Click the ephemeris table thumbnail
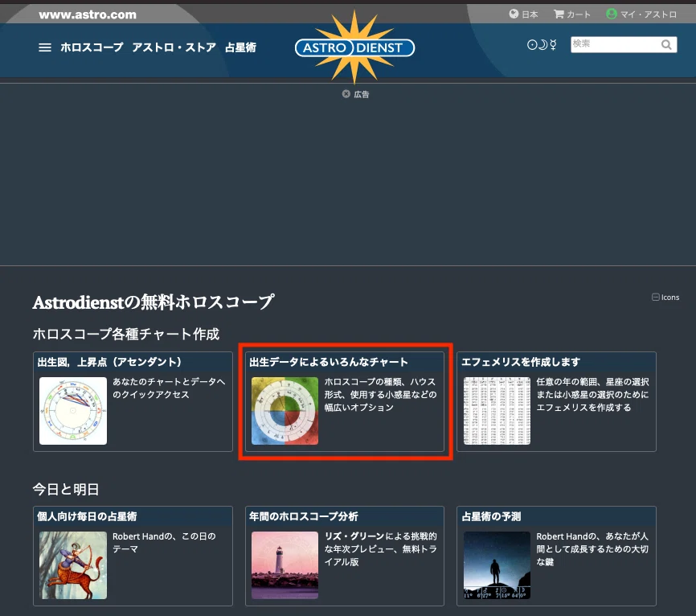Image resolution: width=696 pixels, height=616 pixels. point(497,411)
